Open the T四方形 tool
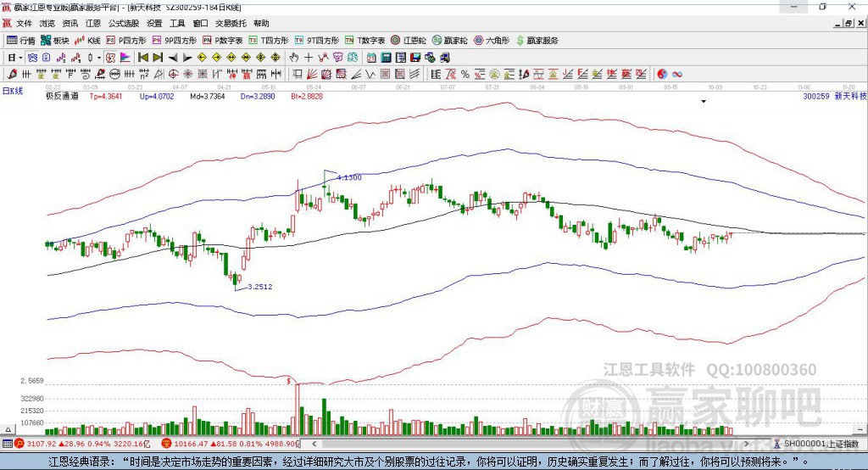Image resolution: width=868 pixels, height=470 pixels. pyautogui.click(x=269, y=41)
